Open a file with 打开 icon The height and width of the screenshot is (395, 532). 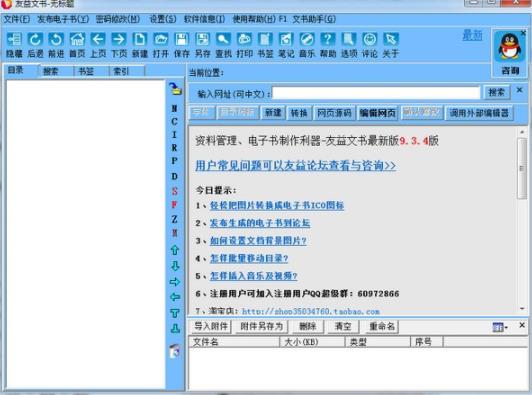click(160, 40)
